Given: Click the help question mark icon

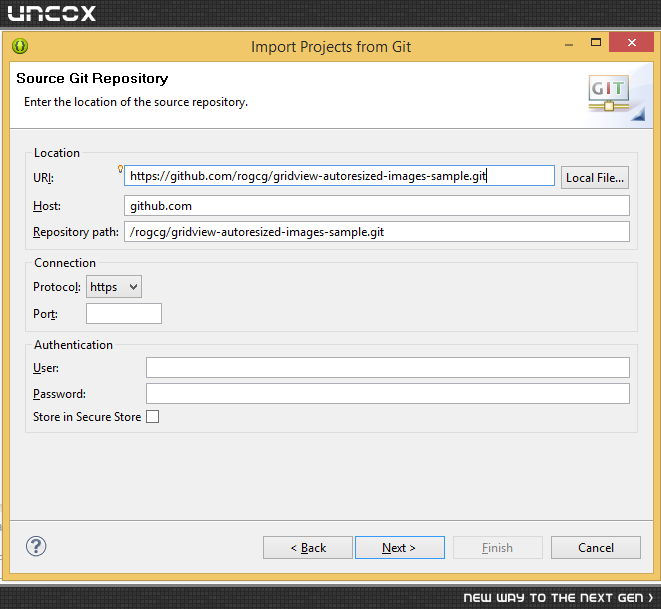Looking at the screenshot, I should point(36,546).
